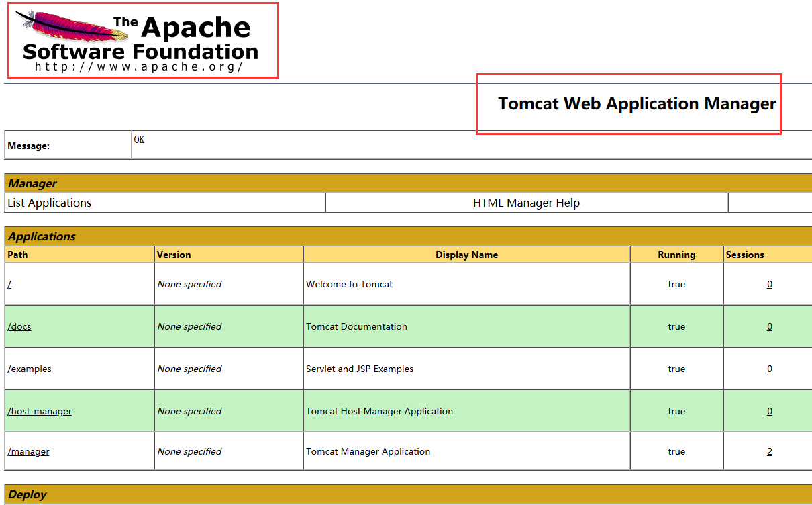This screenshot has height=505, width=812.
Task: Click the running "true" value for root application
Action: click(676, 284)
